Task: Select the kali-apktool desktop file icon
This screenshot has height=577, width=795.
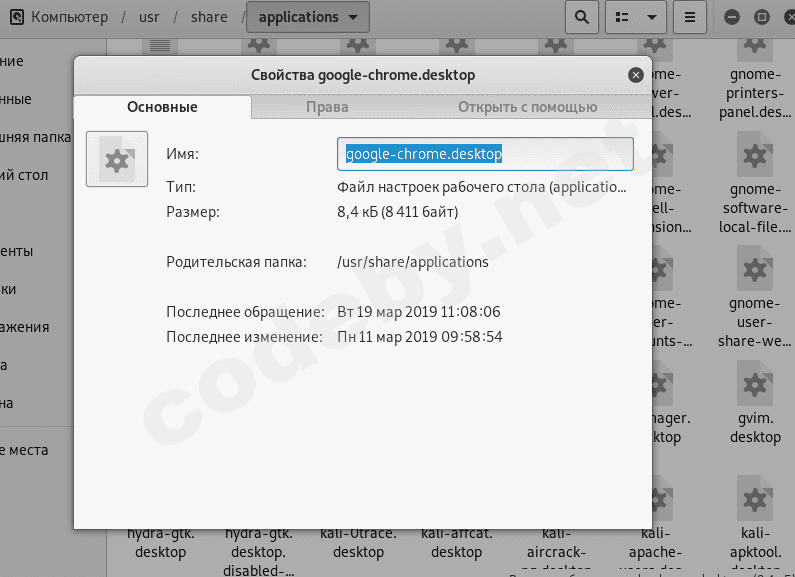Action: (755, 499)
